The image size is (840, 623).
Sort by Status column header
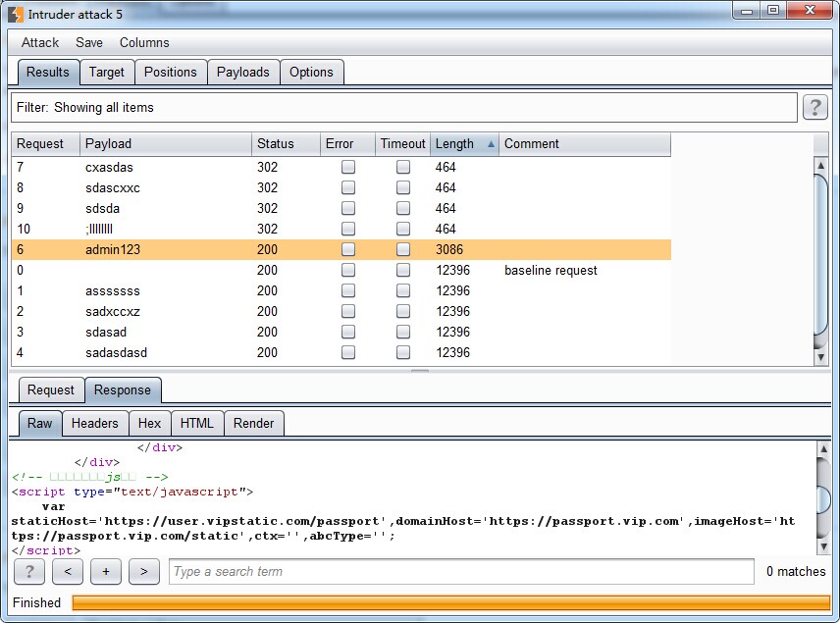click(x=287, y=143)
